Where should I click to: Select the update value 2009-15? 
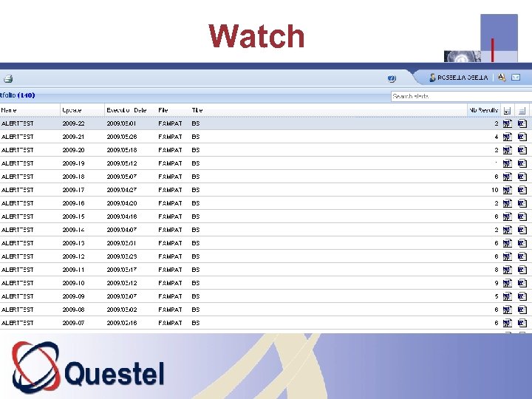pyautogui.click(x=73, y=216)
